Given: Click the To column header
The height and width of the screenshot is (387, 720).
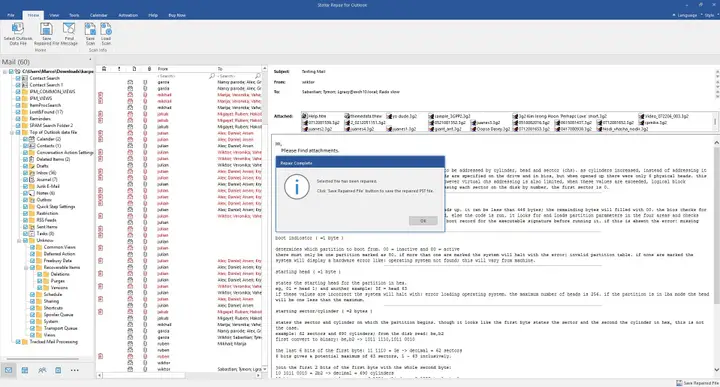Looking at the screenshot, I should (239, 69).
